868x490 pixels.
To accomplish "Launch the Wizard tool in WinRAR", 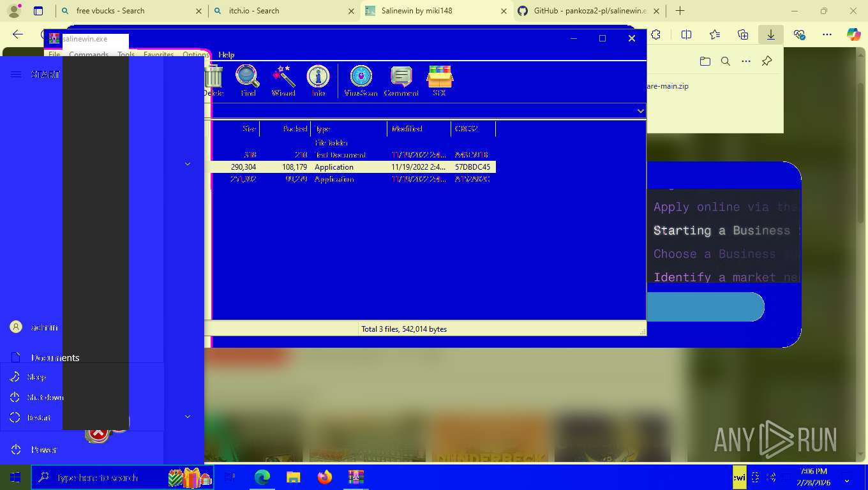I will click(x=283, y=80).
